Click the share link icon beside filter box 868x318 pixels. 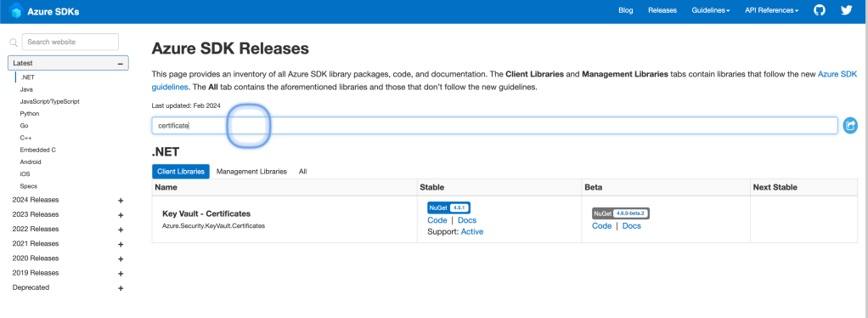[x=849, y=125]
